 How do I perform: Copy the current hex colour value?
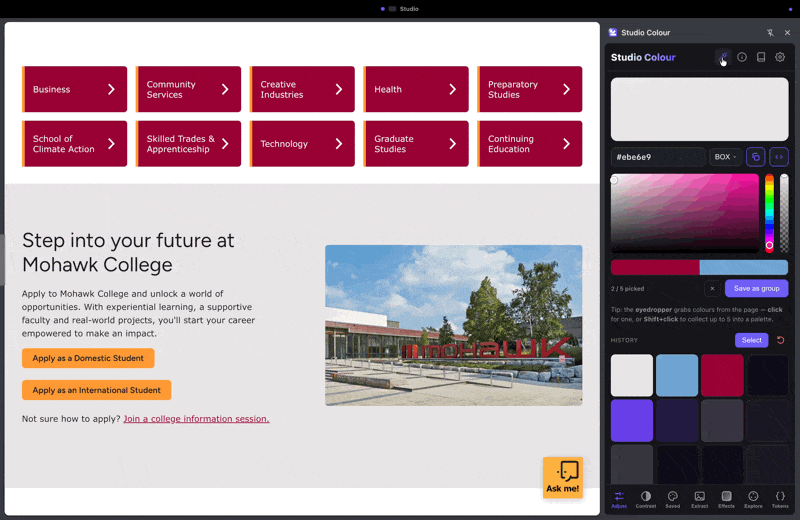coord(756,157)
